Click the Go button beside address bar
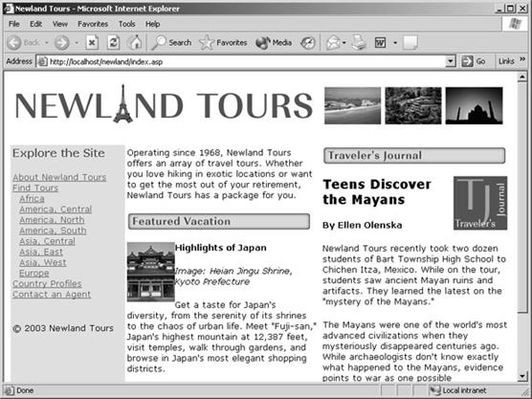532x399 pixels. 474,61
